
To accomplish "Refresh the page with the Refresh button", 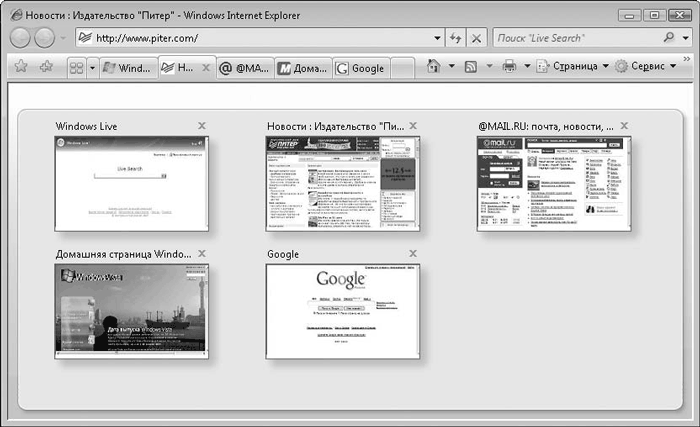I will (x=455, y=38).
